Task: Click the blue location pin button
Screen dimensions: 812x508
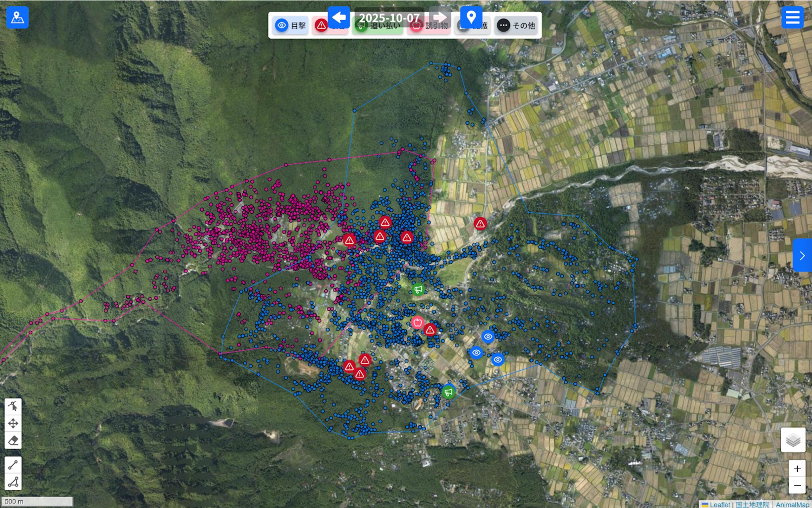Action: point(471,17)
